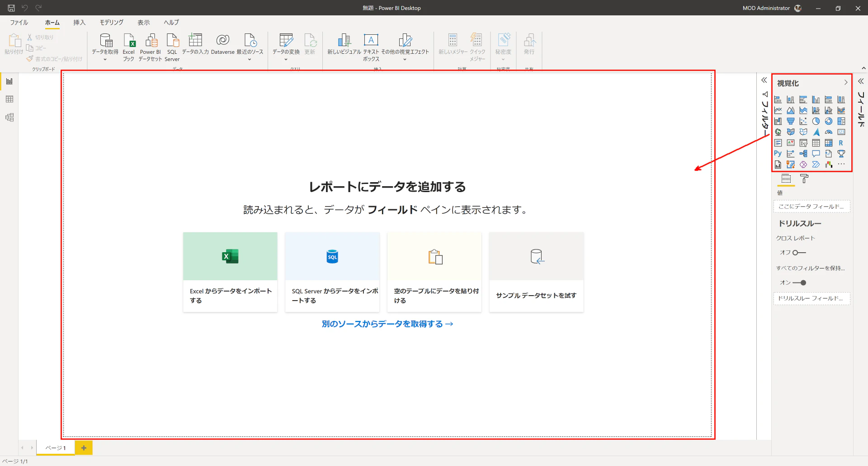Insert the Power Apps visual
This screenshot has height=466, width=868.
click(803, 165)
